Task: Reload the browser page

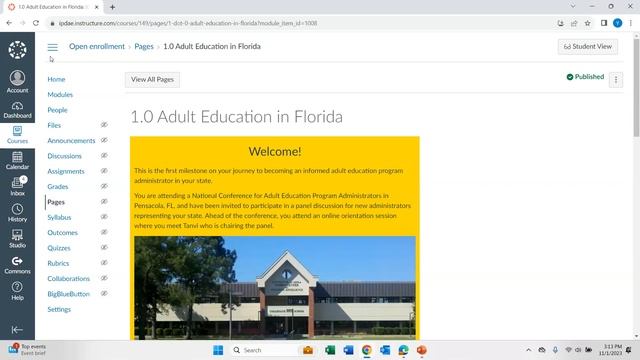Action: (x=36, y=23)
